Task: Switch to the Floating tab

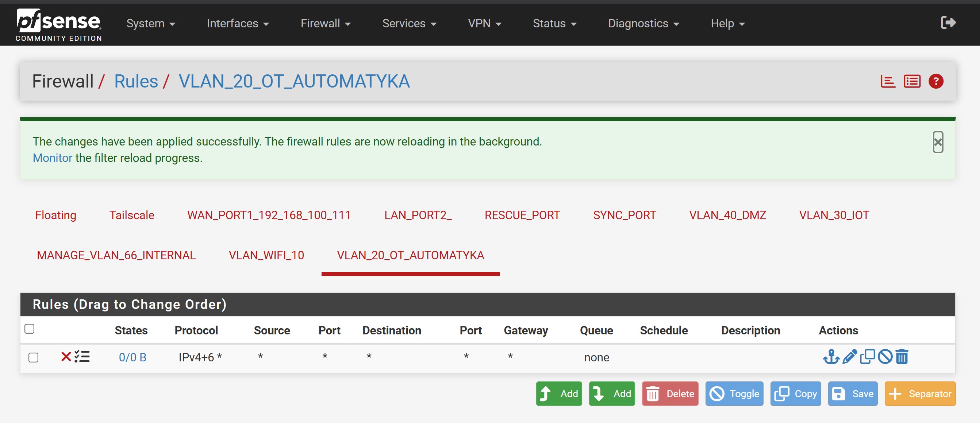Action: [x=56, y=215]
